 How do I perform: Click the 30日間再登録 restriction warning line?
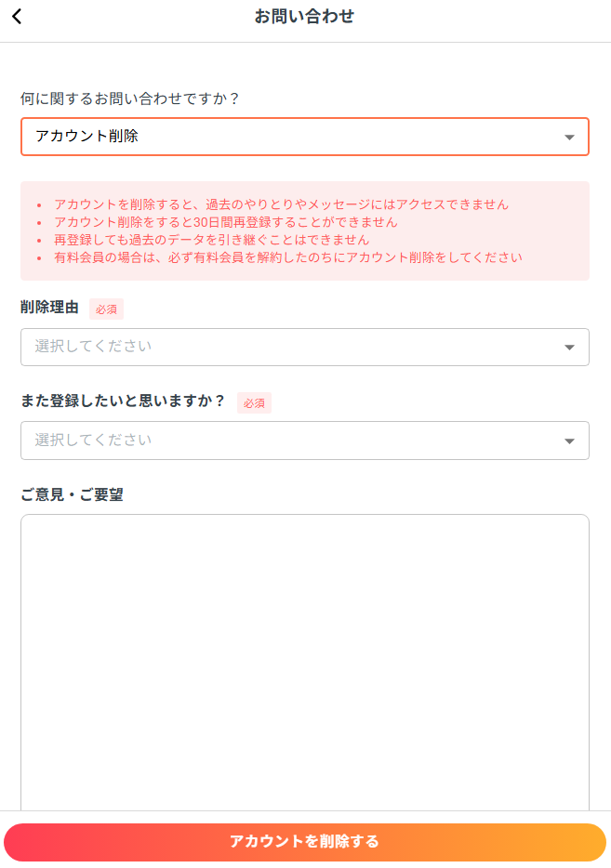click(225, 222)
